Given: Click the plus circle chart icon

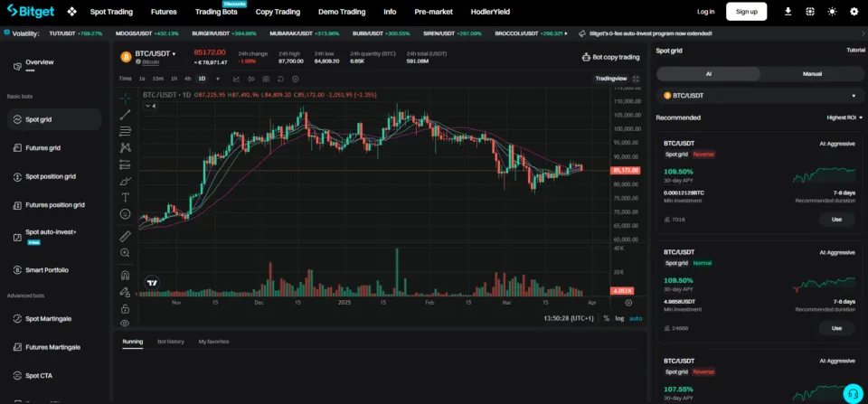Looking at the screenshot, I should point(295,79).
